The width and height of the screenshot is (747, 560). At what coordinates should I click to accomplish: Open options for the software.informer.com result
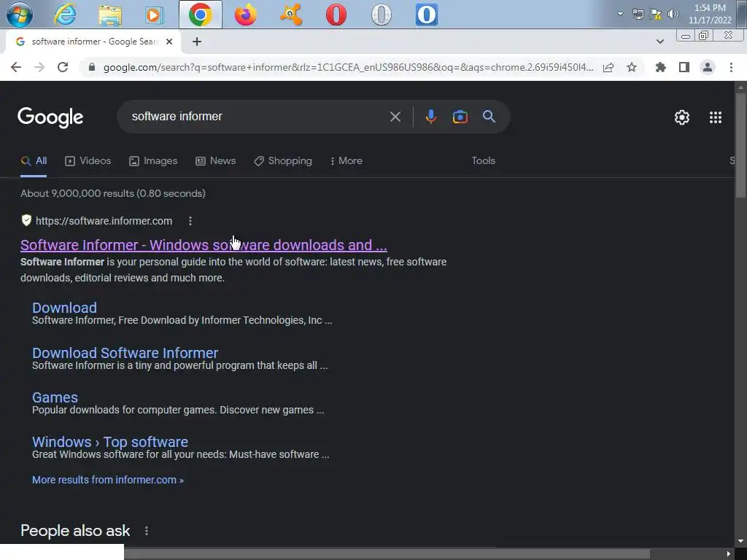pos(190,221)
